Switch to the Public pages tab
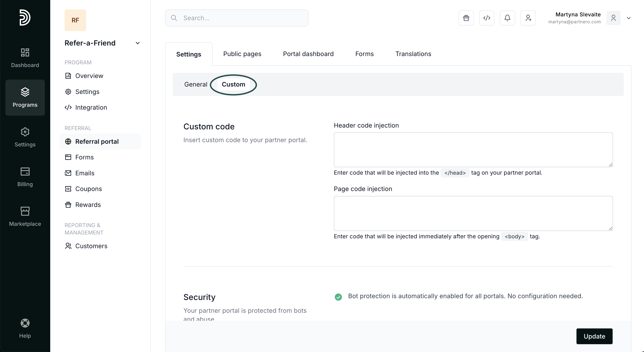Image resolution: width=644 pixels, height=352 pixels. click(242, 54)
